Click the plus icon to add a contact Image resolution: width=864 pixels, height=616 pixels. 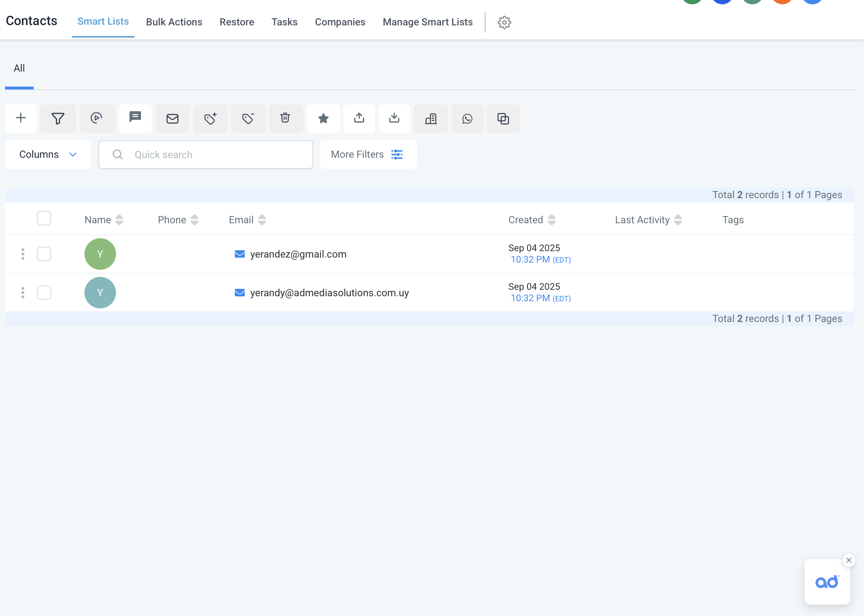coord(20,118)
